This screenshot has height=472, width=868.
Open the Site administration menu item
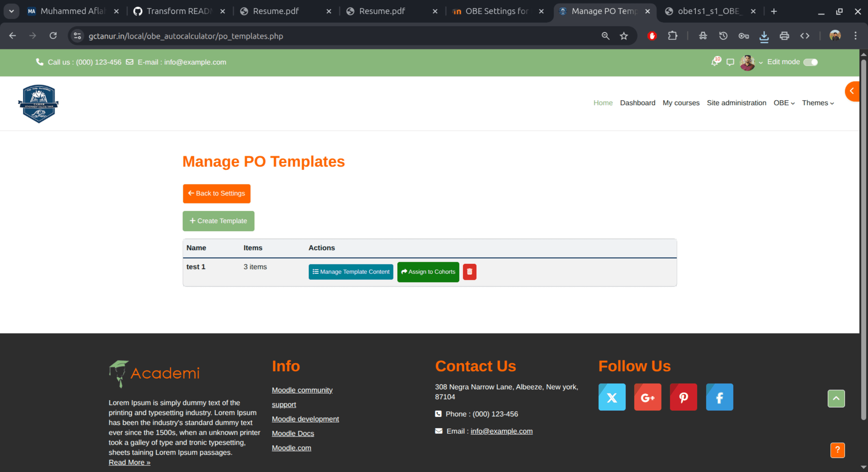(736, 103)
